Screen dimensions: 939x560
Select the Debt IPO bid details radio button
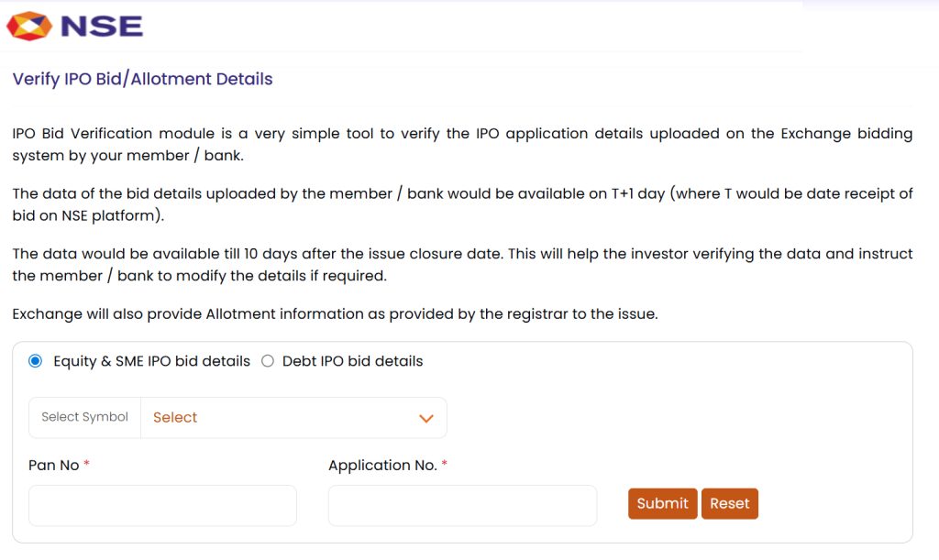pyautogui.click(x=267, y=361)
